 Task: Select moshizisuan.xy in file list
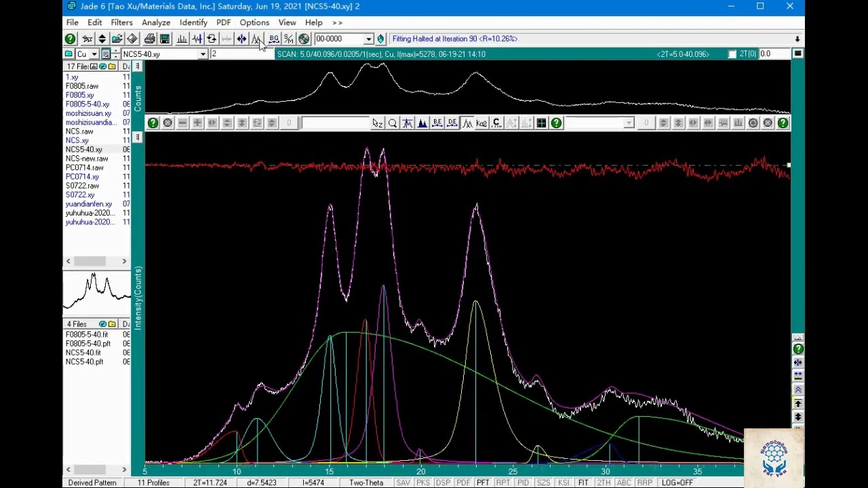tap(88, 113)
